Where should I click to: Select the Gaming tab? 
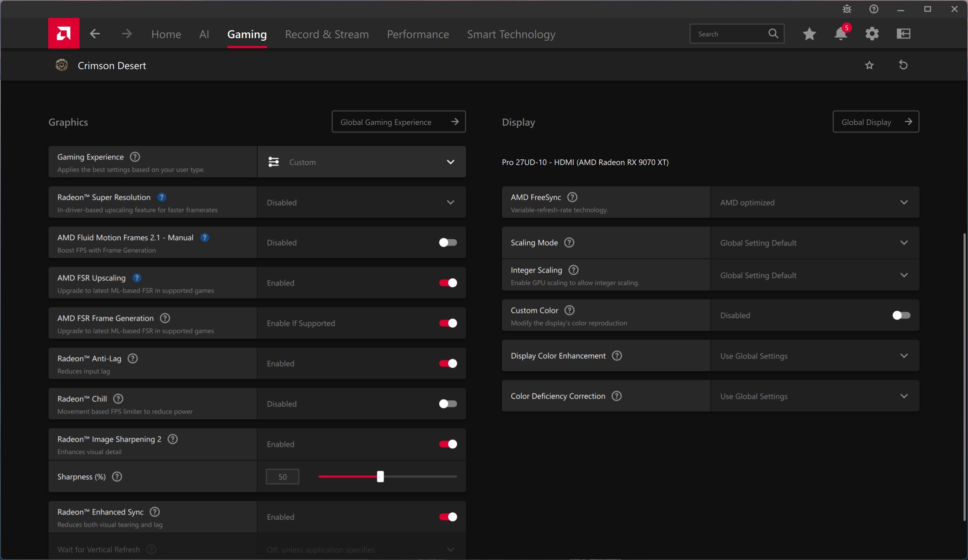(247, 34)
